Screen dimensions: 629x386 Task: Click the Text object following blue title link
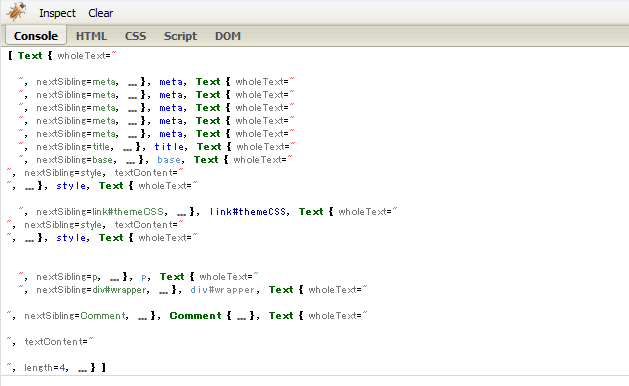[x=209, y=147]
